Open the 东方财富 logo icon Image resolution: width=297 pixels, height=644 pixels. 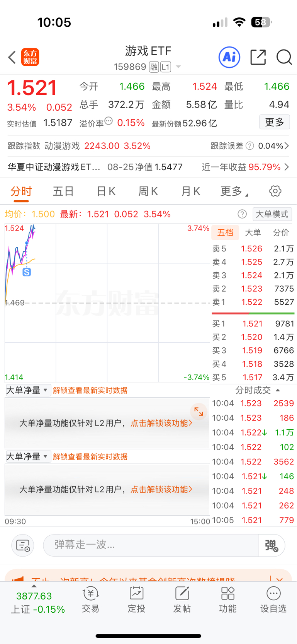pyautogui.click(x=30, y=57)
